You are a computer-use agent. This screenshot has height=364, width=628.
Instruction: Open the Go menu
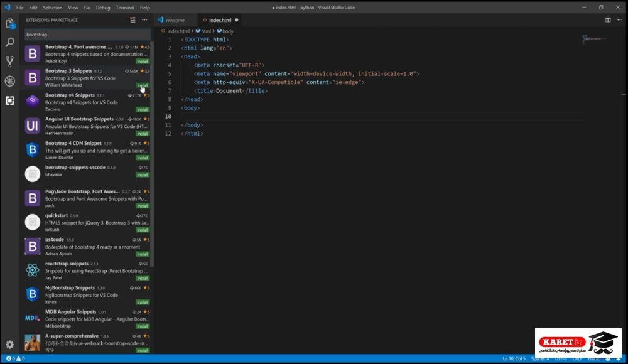pos(87,8)
